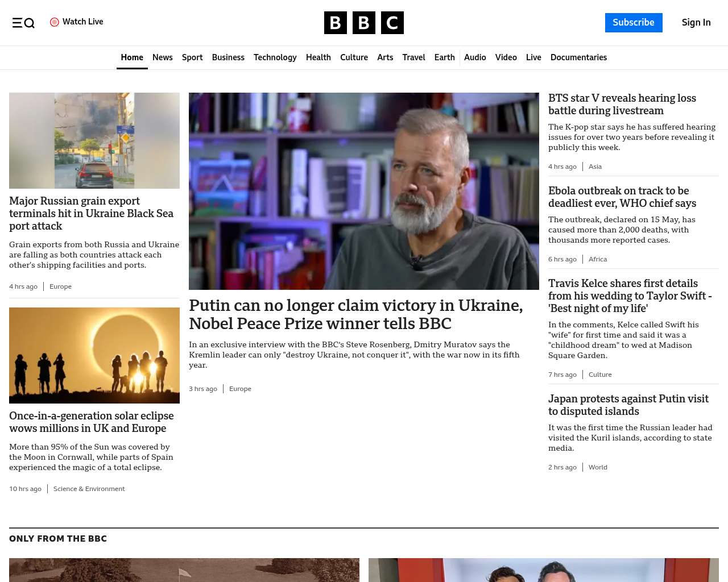The width and height of the screenshot is (728, 582).
Task: Go to the Travel section
Action: (413, 57)
